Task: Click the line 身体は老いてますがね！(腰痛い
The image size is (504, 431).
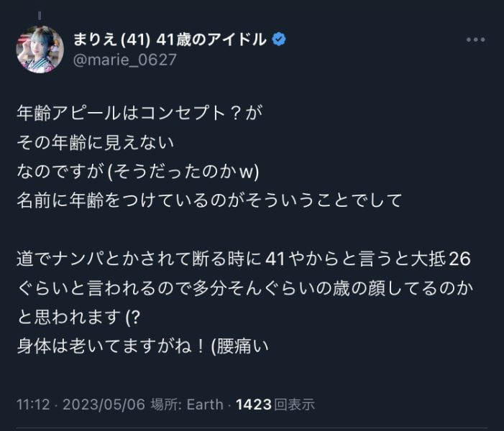Action: [x=142, y=345]
